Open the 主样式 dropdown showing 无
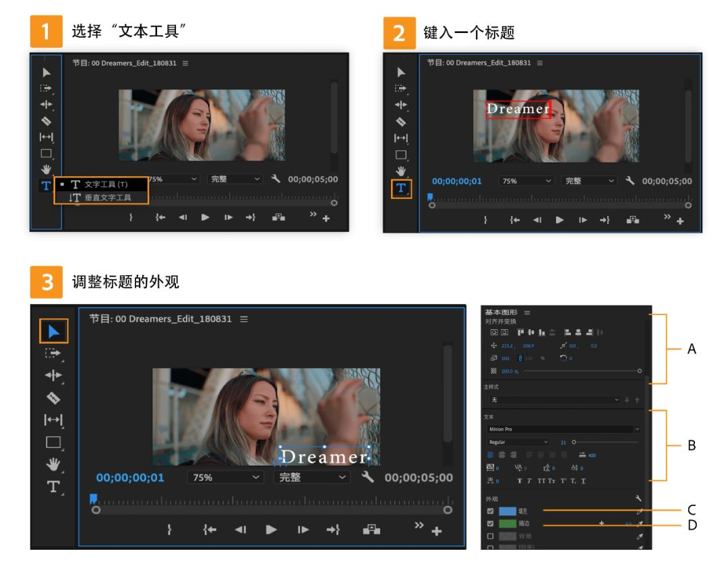Image resolution: width=728 pixels, height=568 pixels. tap(554, 400)
